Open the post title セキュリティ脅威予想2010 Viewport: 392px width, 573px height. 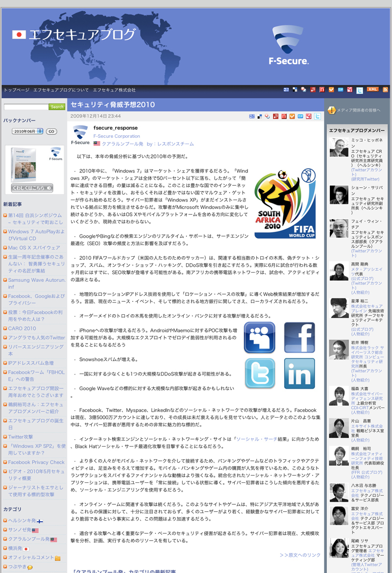pos(113,104)
